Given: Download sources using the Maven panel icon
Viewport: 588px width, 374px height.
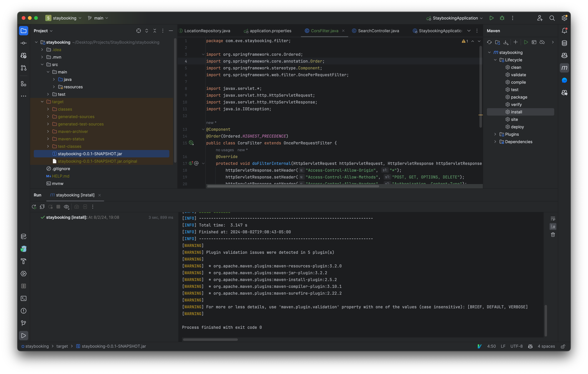Looking at the screenshot, I should (506, 42).
